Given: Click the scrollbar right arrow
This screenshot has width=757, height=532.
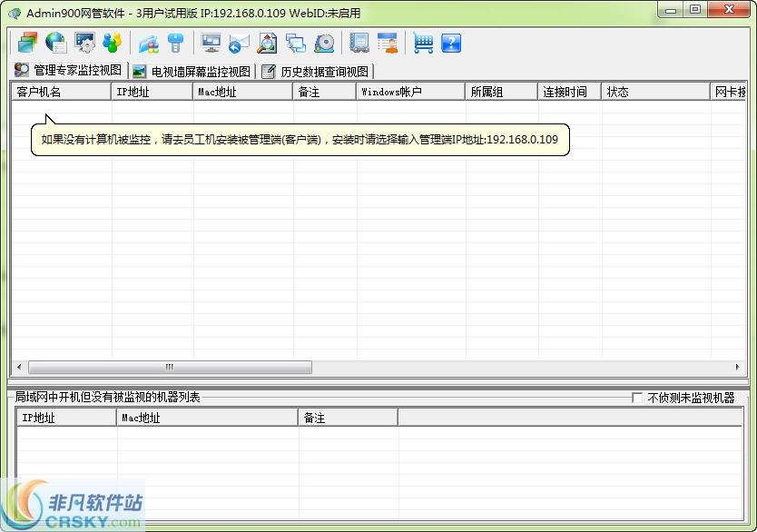Looking at the screenshot, I should [737, 367].
